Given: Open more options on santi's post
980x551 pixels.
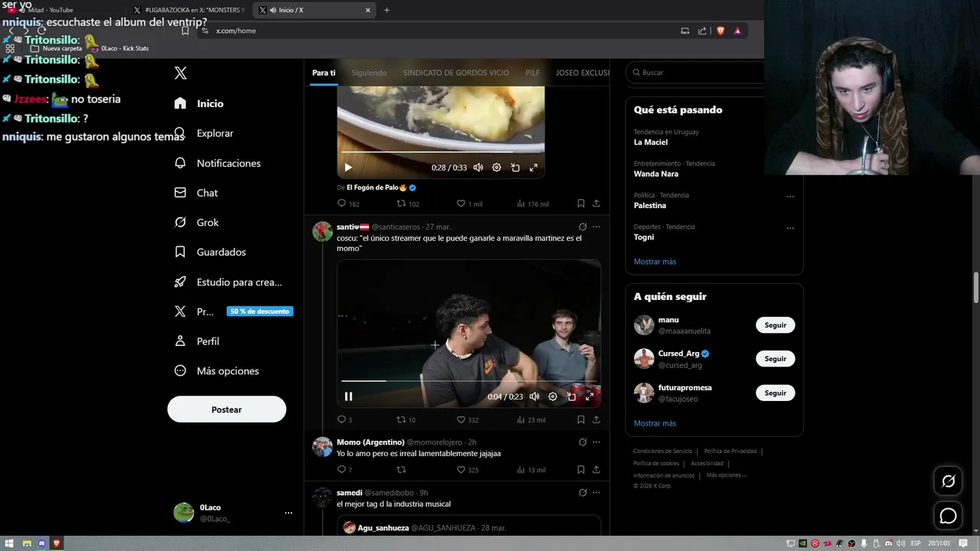Looking at the screenshot, I should coord(596,227).
